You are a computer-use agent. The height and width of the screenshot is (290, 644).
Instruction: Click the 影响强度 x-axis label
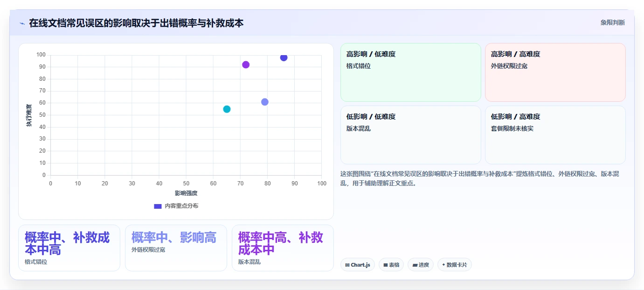click(x=186, y=193)
